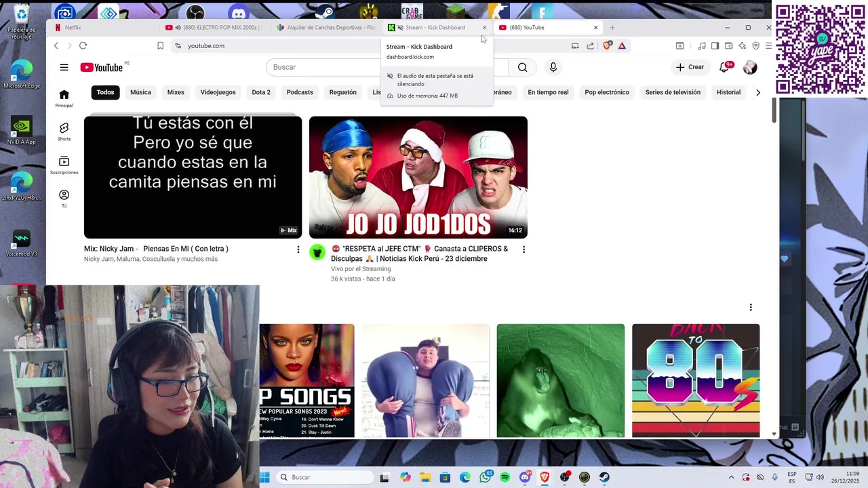Screen dimensions: 868x488
Task: Open Discord from the taskbar
Action: 525,477
